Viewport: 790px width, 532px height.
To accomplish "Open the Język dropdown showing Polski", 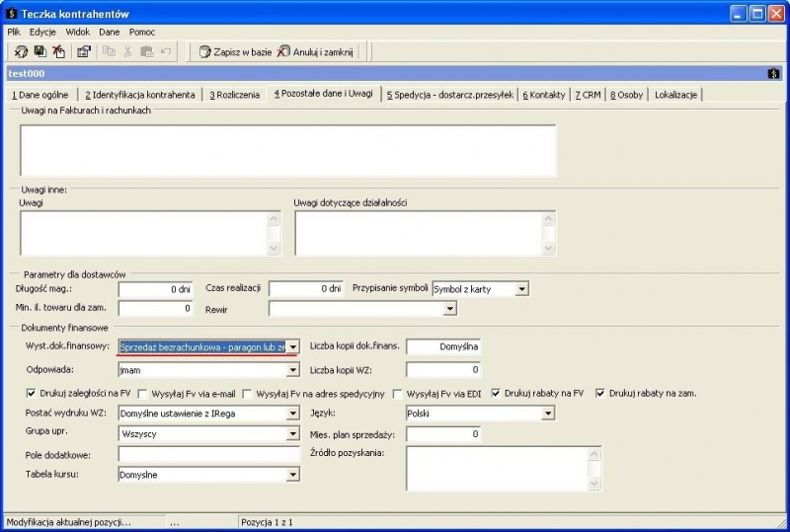I will [x=548, y=414].
